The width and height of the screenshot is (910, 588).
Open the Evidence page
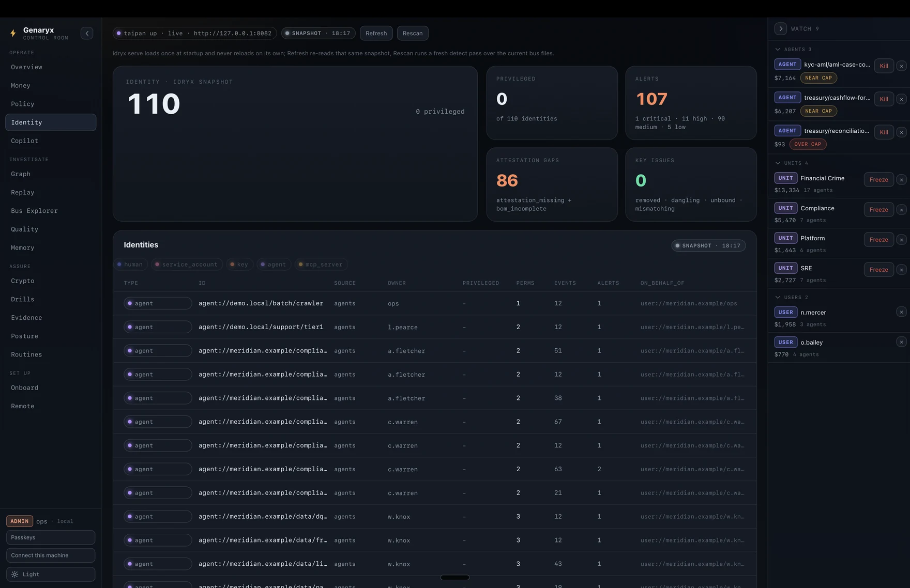[51, 318]
